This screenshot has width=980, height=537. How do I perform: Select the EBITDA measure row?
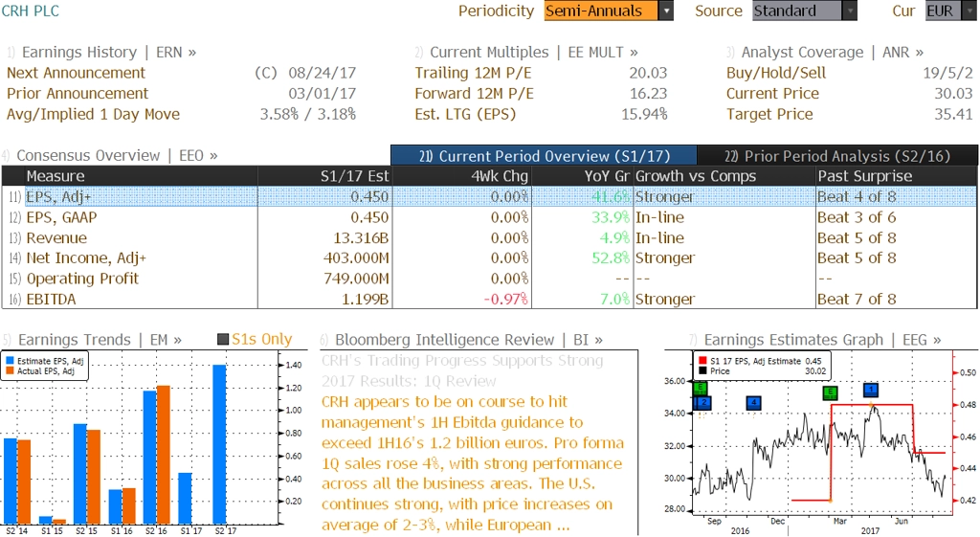[489, 299]
